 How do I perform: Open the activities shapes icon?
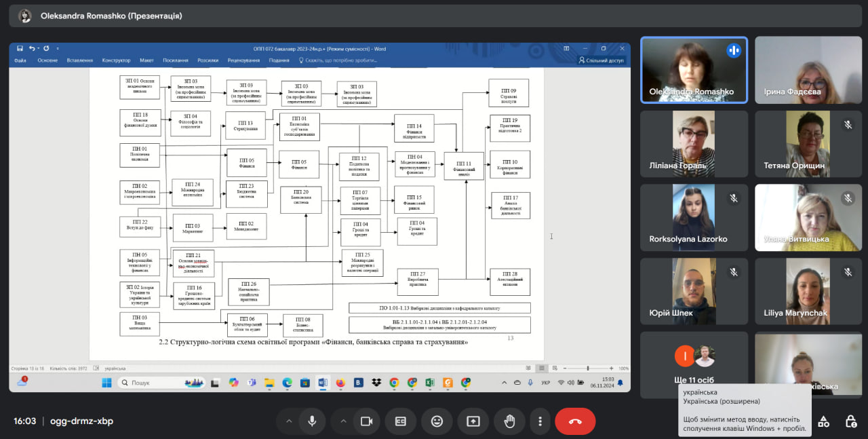click(x=823, y=421)
